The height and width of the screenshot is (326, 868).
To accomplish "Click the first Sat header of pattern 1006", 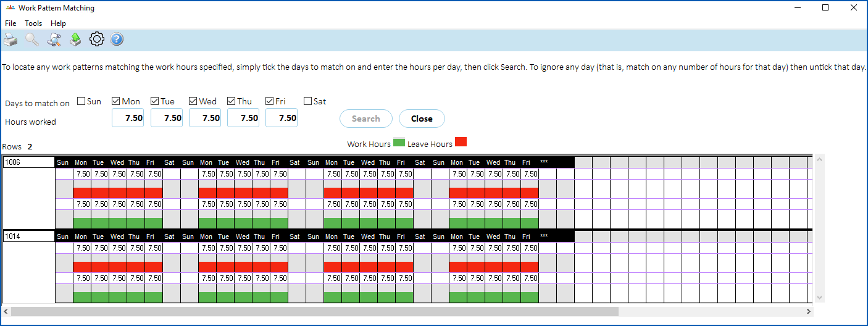I will (170, 162).
